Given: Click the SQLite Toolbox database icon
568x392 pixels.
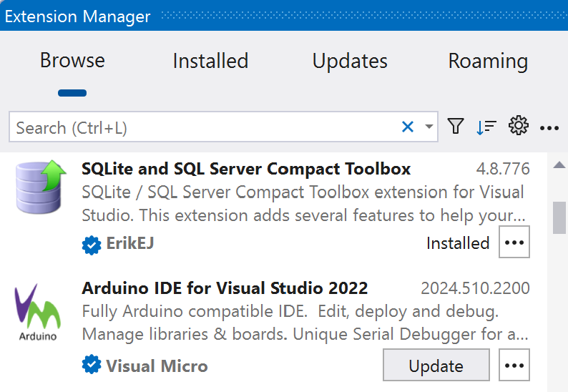Looking at the screenshot, I should (x=40, y=187).
